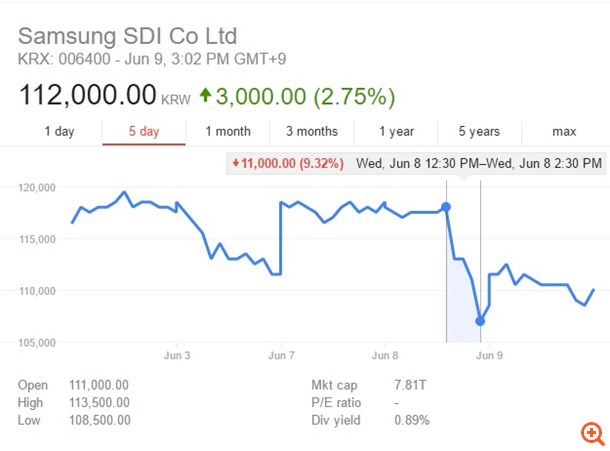Select the 1 day range tab
The image size is (610, 451).
59,131
